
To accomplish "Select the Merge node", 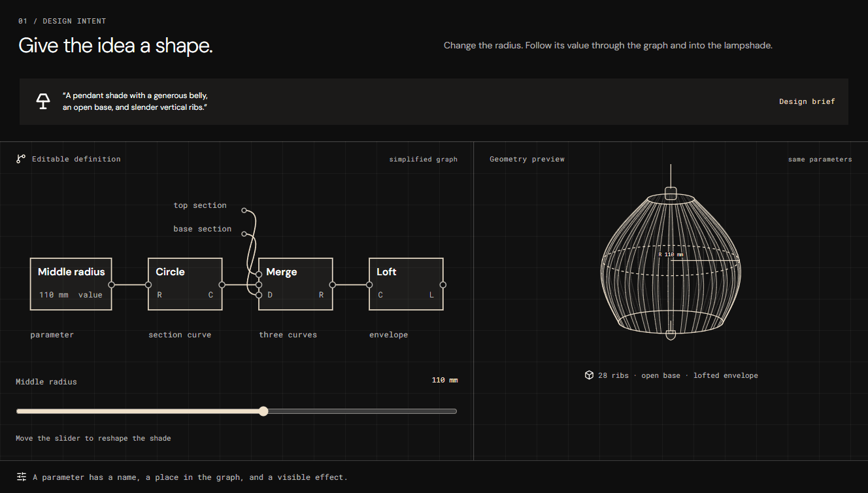I will [296, 284].
